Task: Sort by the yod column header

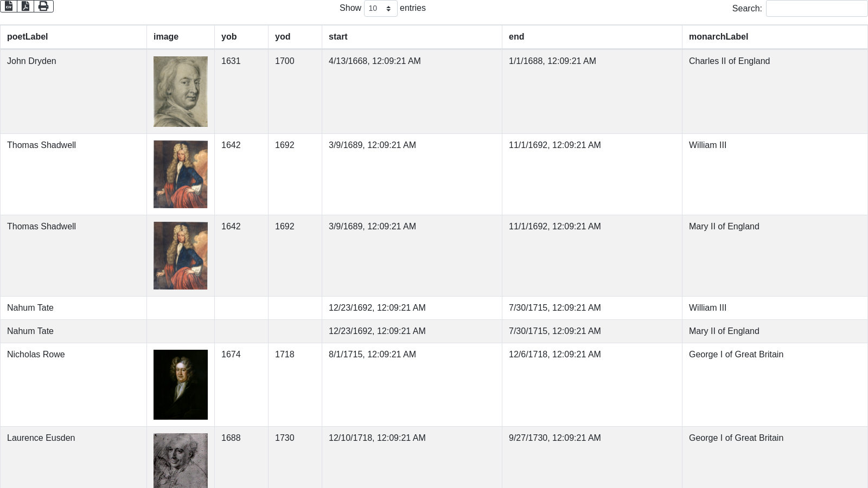Action: point(283,37)
